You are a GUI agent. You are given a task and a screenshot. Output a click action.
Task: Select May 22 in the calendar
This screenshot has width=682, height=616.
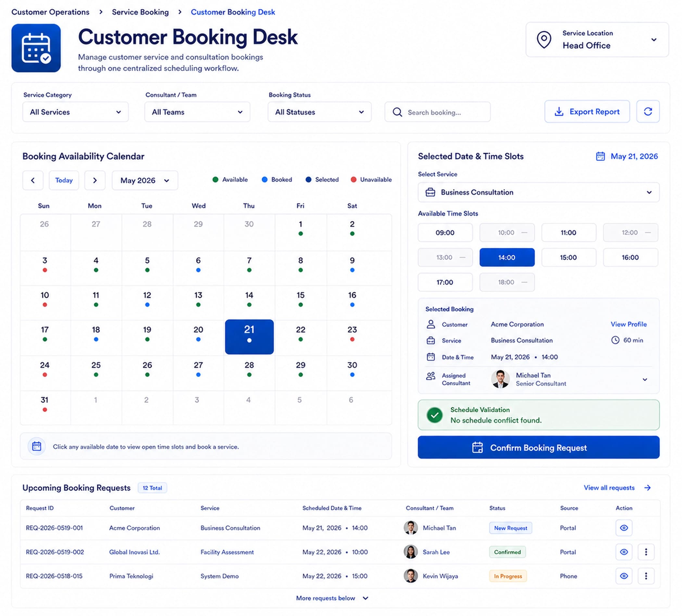pos(301,338)
